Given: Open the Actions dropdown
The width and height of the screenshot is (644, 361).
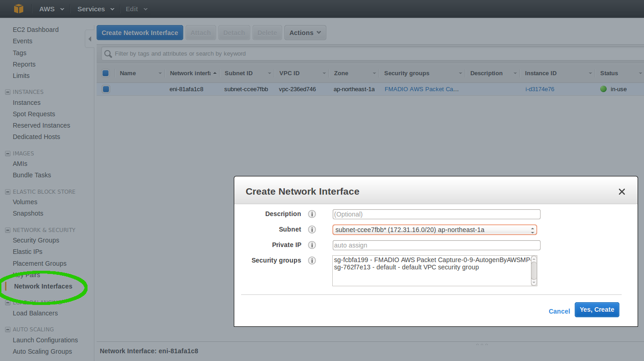Looking at the screenshot, I should pyautogui.click(x=305, y=32).
